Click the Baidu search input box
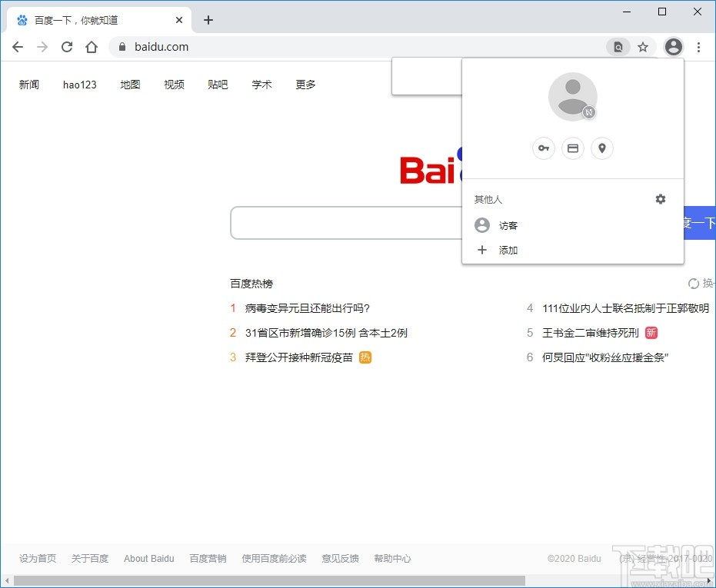Viewport: 716px width, 588px height. tap(346, 223)
